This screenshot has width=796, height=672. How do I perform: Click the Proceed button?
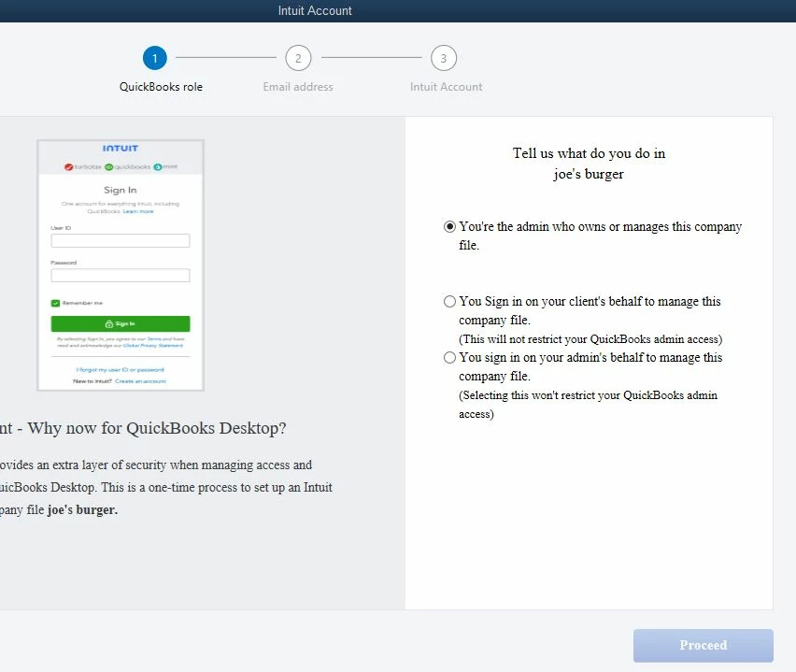coord(704,645)
